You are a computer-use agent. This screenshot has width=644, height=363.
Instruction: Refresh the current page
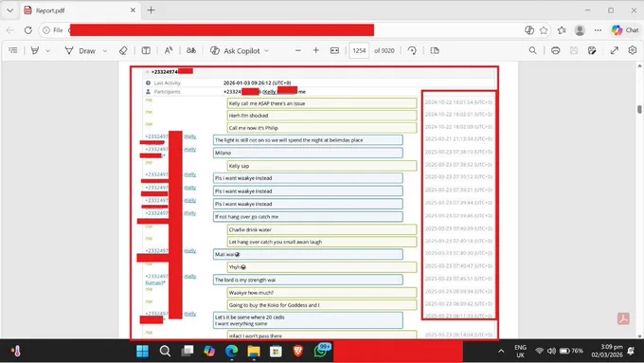pos(27,30)
